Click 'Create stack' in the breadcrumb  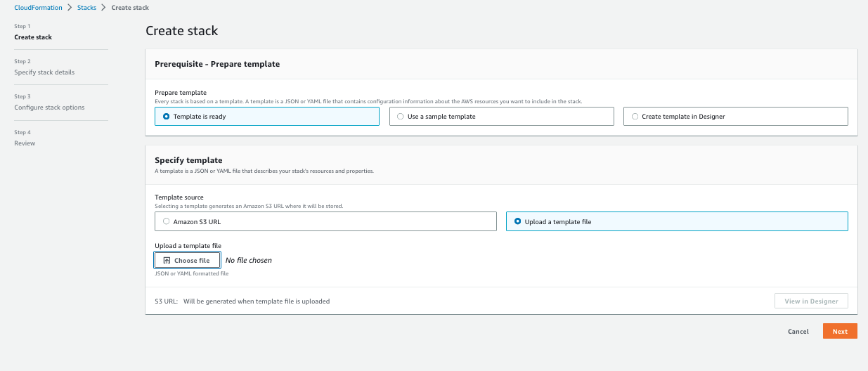coord(130,8)
